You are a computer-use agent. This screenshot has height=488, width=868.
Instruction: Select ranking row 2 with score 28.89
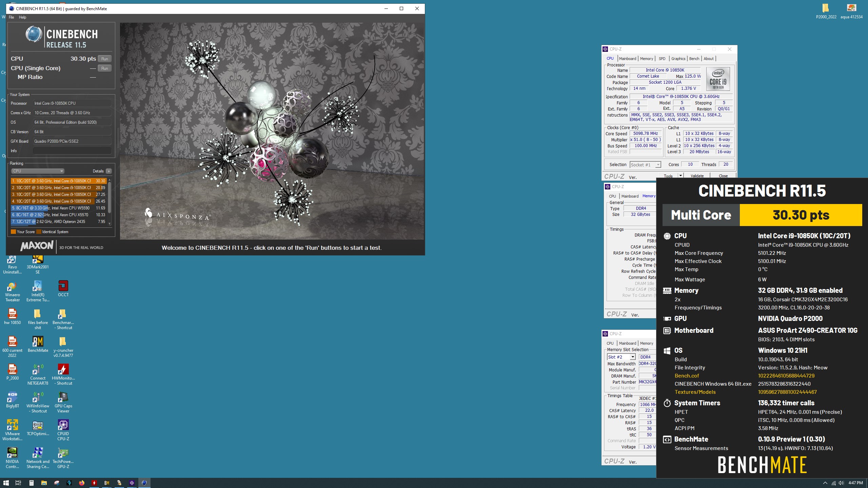tap(58, 188)
